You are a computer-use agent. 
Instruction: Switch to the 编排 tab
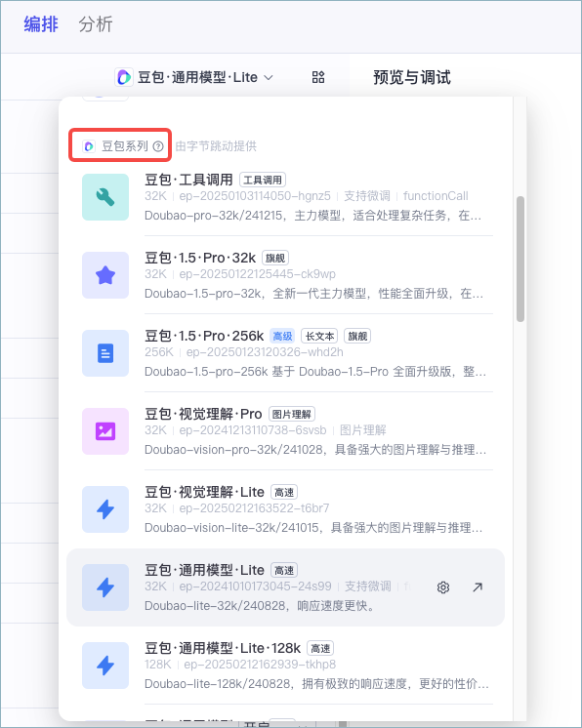41,24
